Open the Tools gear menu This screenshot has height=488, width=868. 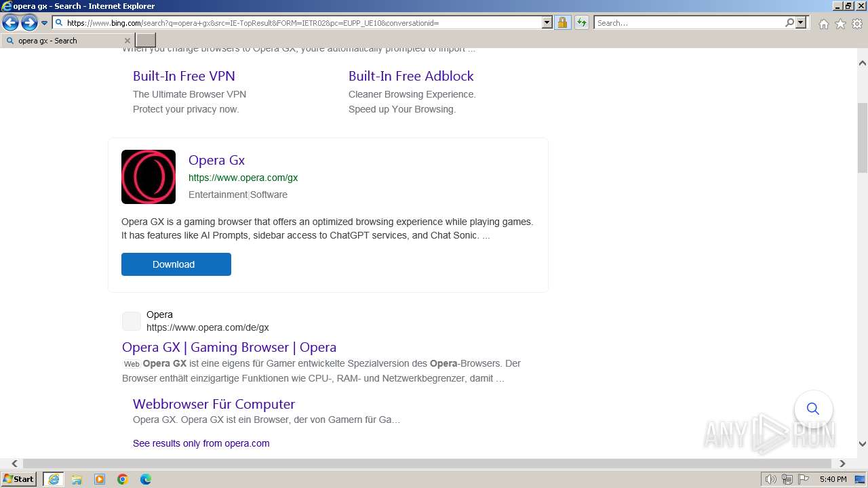click(x=857, y=24)
